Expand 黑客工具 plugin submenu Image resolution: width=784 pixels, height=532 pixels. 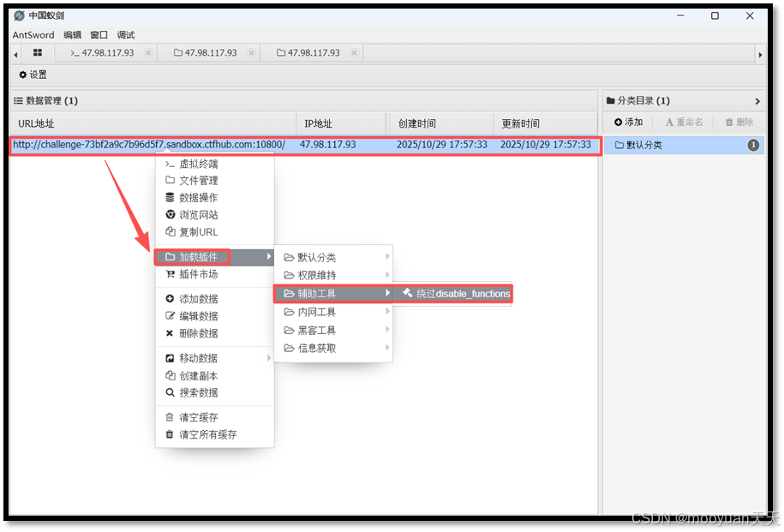[x=333, y=330]
